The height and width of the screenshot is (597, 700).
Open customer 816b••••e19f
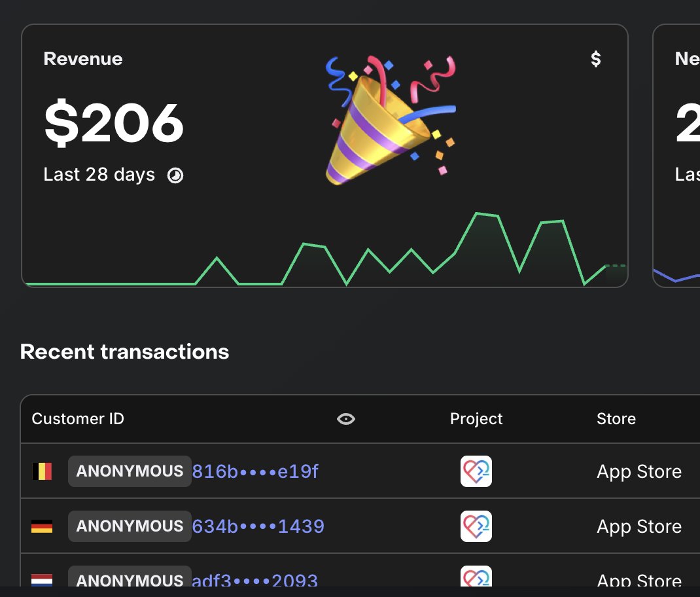click(x=255, y=471)
